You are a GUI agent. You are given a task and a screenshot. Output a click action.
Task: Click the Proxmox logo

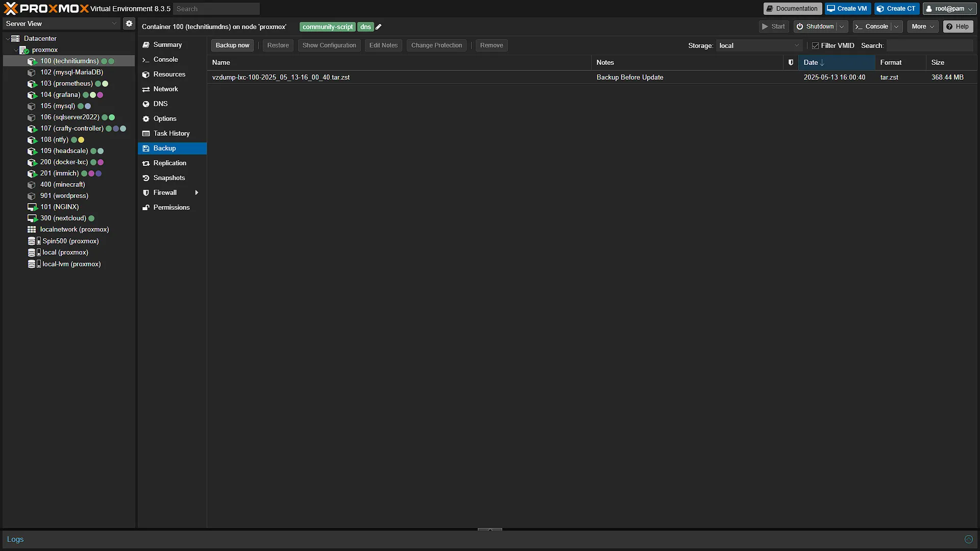click(46, 9)
